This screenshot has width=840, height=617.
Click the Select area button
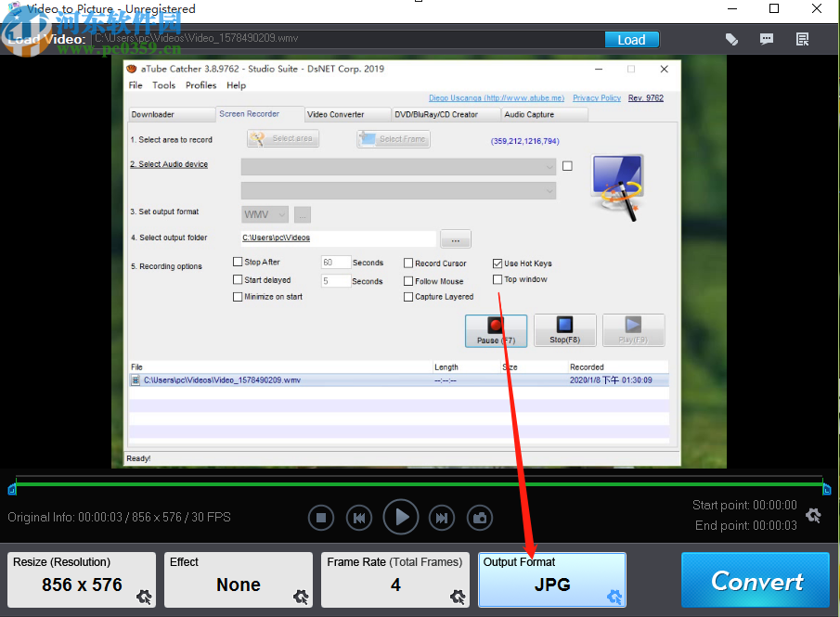283,139
